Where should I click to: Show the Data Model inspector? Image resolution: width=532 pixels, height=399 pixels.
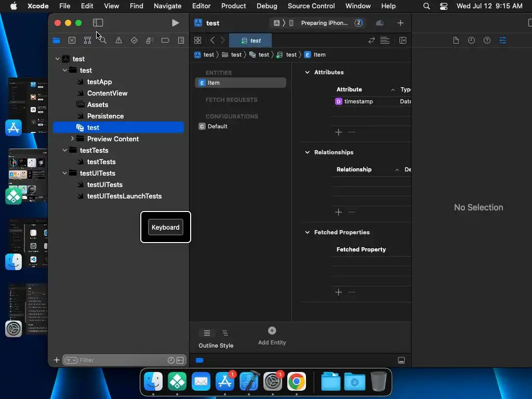coord(502,41)
